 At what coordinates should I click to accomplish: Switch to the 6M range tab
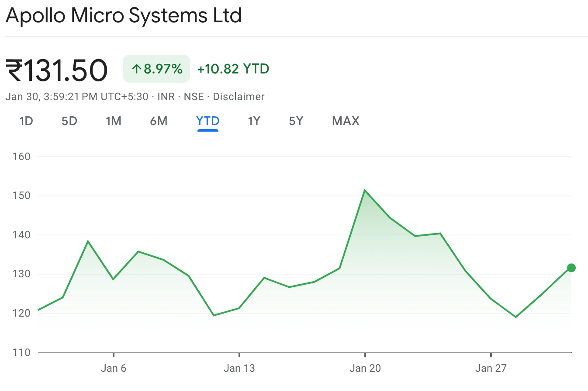pyautogui.click(x=159, y=121)
